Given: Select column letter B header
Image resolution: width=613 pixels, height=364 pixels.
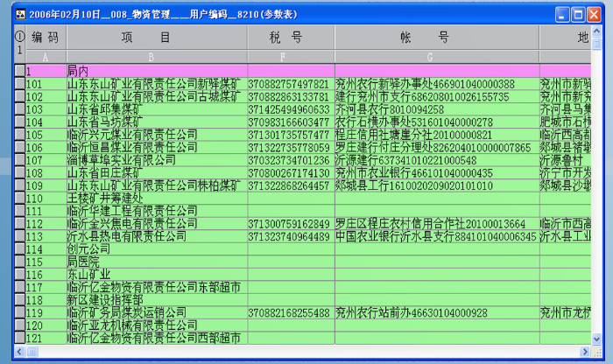Looking at the screenshot, I should click(x=157, y=57).
